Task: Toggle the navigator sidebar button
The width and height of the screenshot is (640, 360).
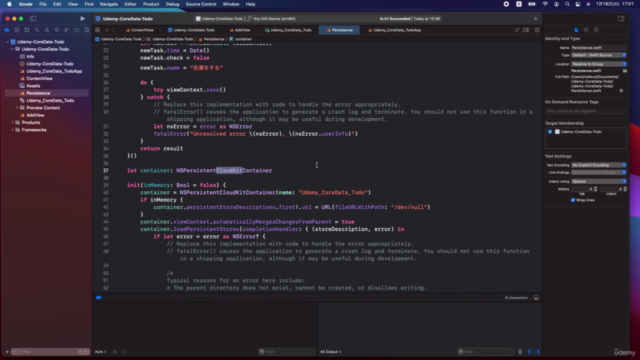Action: pyautogui.click(x=33, y=18)
